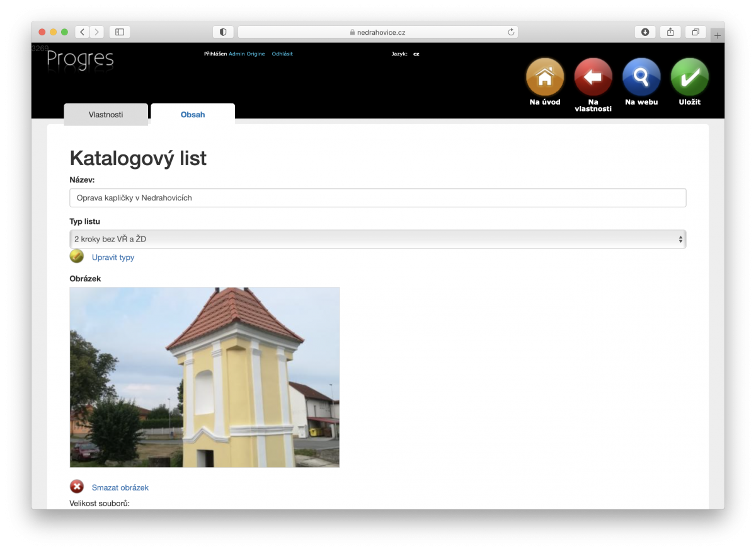Toggle the Safari sidebar button
The width and height of the screenshot is (756, 551).
pyautogui.click(x=119, y=32)
